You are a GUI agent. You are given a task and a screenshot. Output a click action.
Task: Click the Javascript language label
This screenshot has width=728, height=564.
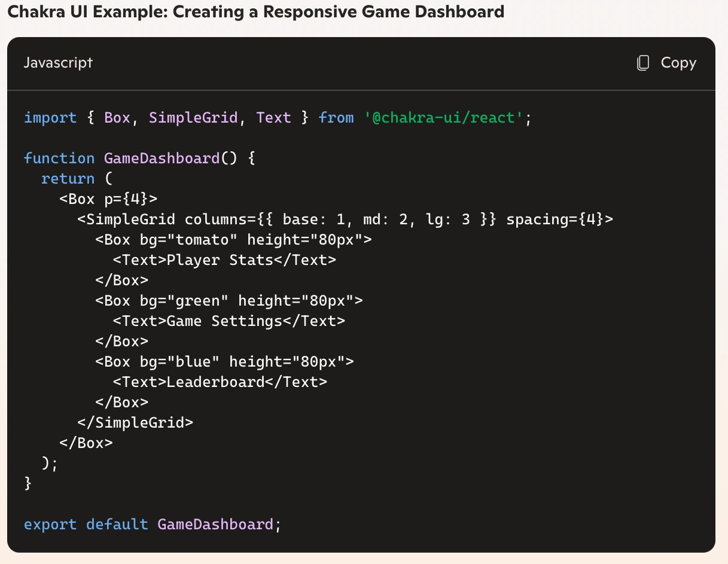tap(58, 63)
